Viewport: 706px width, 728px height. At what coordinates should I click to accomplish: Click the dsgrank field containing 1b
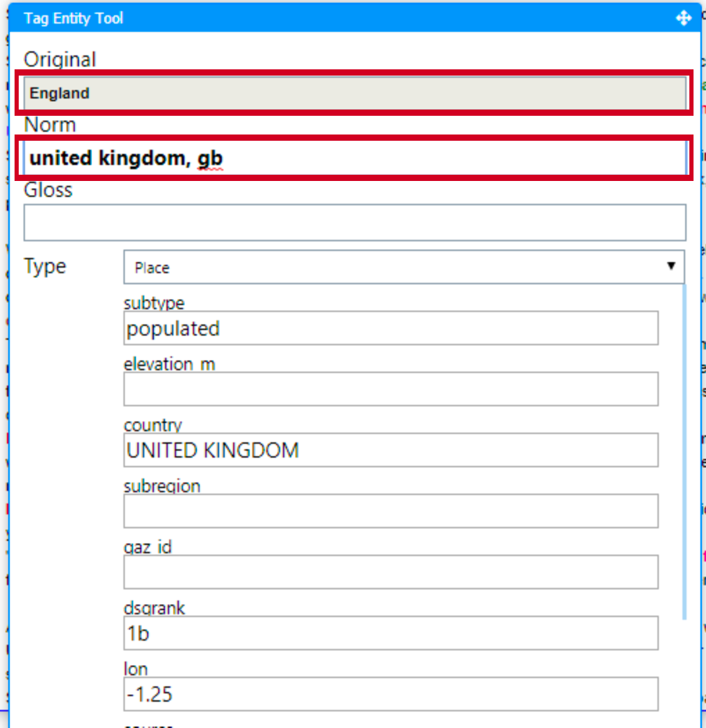(390, 633)
